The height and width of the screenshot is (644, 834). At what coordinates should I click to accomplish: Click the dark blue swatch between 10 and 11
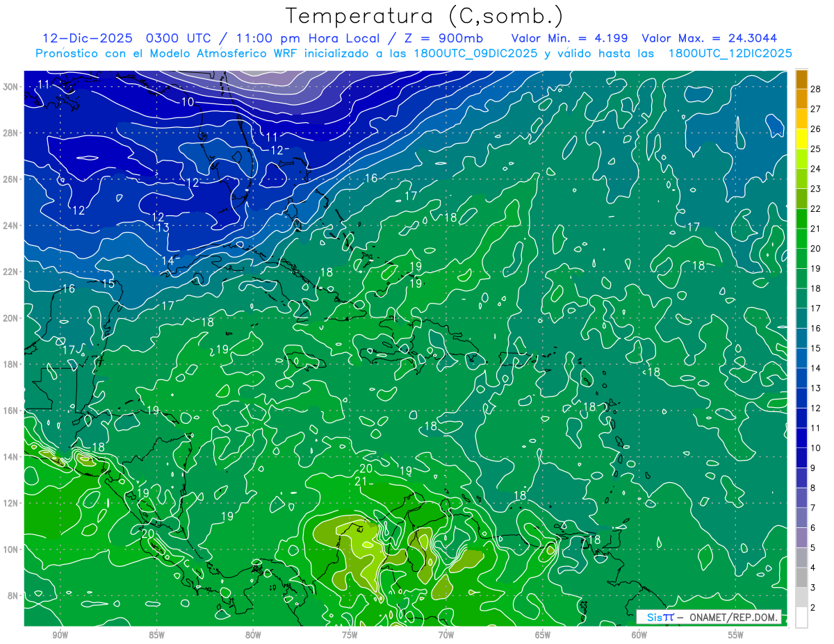click(801, 438)
